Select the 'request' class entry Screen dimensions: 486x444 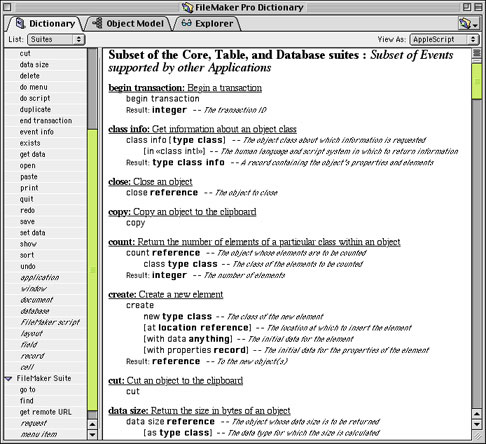click(33, 423)
